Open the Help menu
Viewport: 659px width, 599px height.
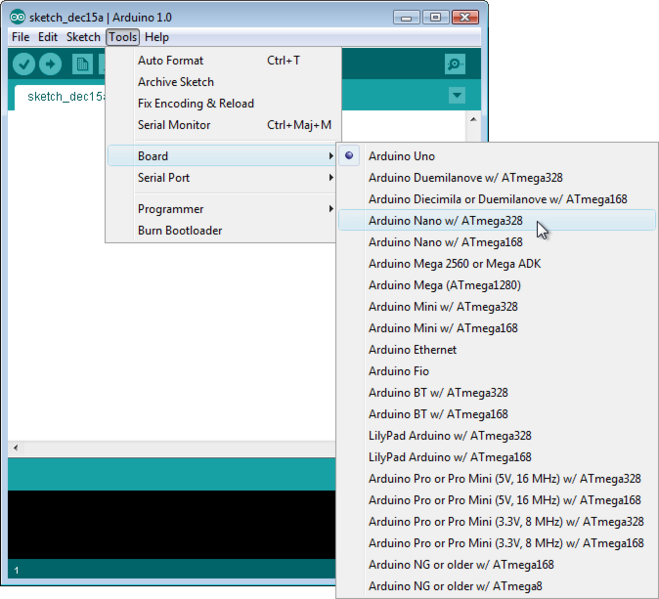(x=157, y=37)
